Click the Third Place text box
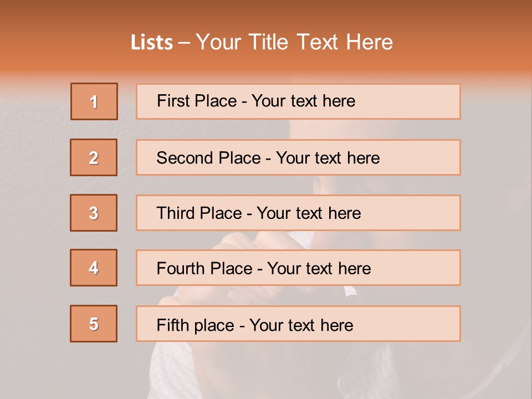 (298, 213)
